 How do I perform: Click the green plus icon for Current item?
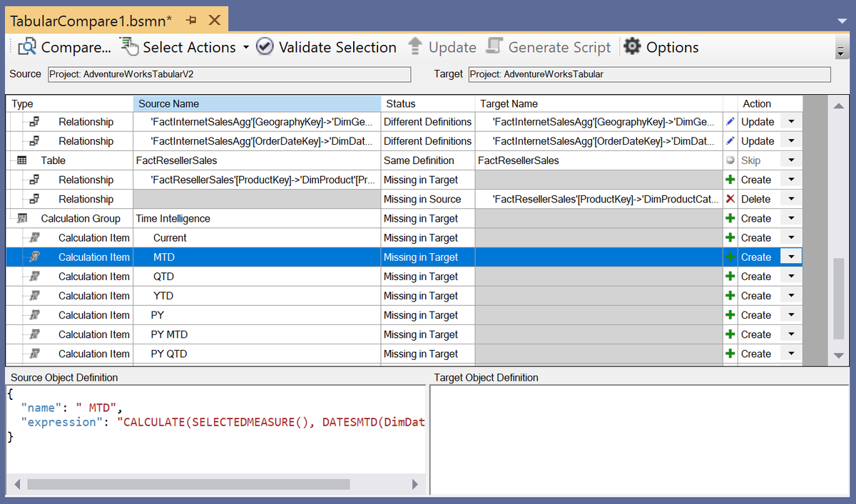click(x=730, y=237)
